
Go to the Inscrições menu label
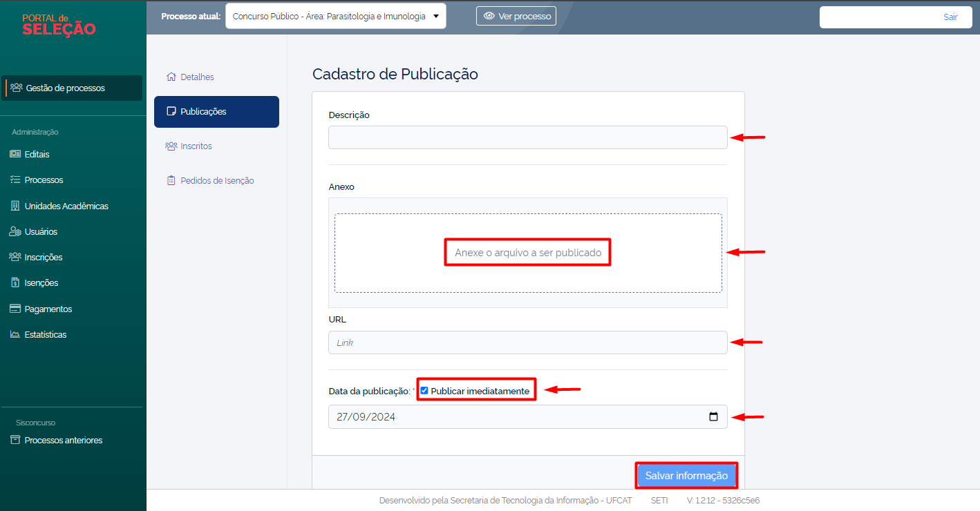(x=44, y=257)
